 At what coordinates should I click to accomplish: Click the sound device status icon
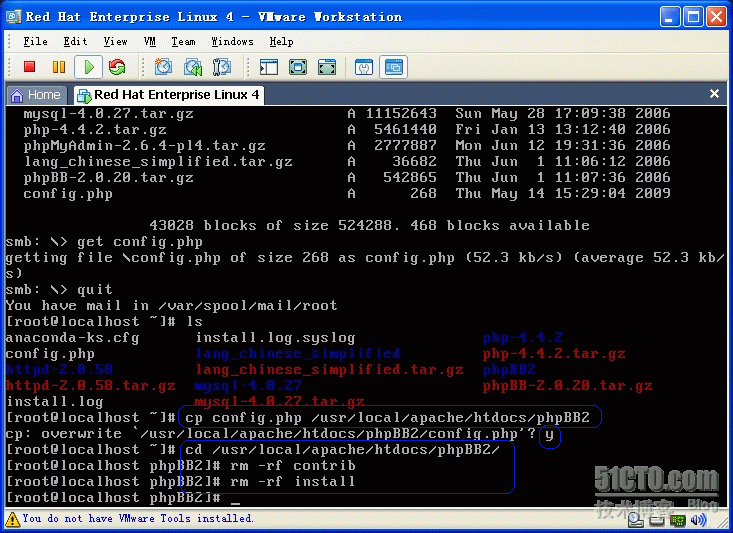[x=698, y=520]
